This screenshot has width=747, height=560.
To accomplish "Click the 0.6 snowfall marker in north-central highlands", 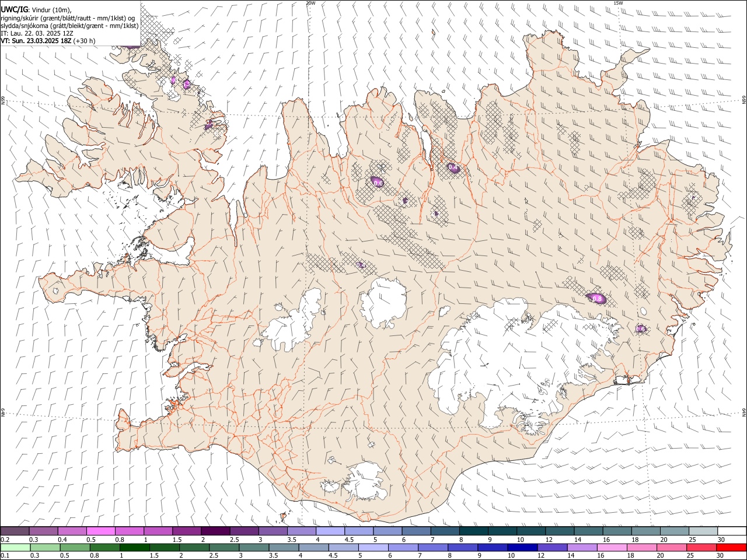I will click(378, 183).
